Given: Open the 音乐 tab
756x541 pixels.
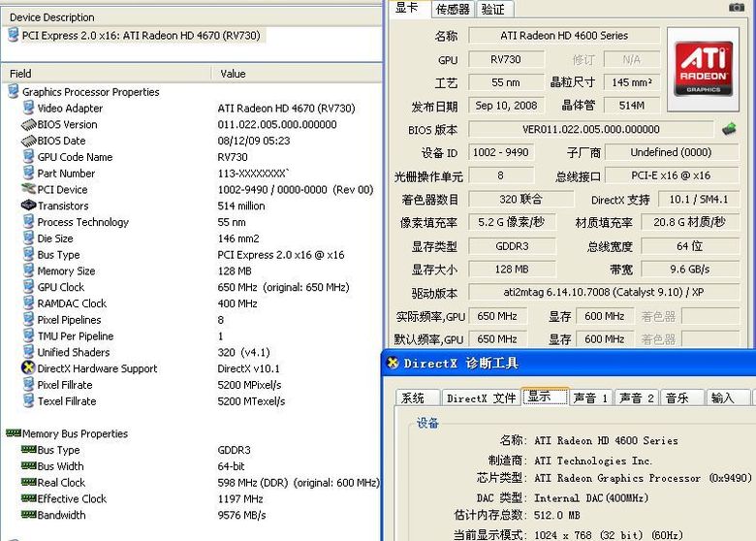Looking at the screenshot, I should [x=682, y=398].
